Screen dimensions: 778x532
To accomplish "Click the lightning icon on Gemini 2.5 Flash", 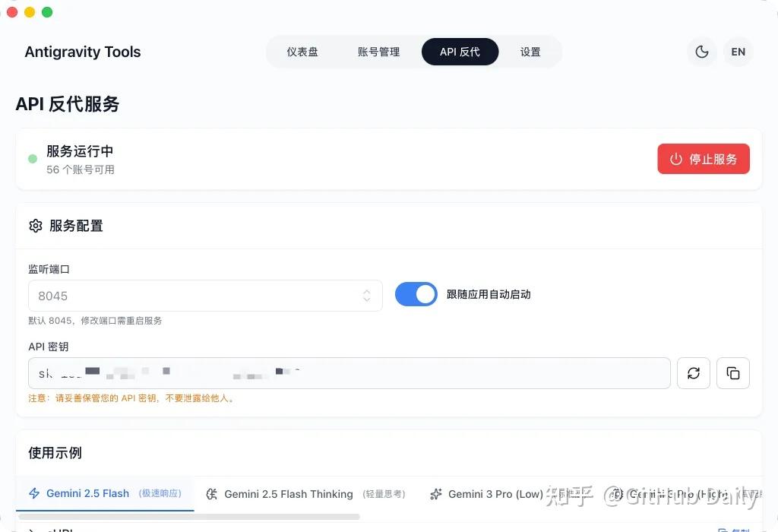I will click(x=34, y=494).
